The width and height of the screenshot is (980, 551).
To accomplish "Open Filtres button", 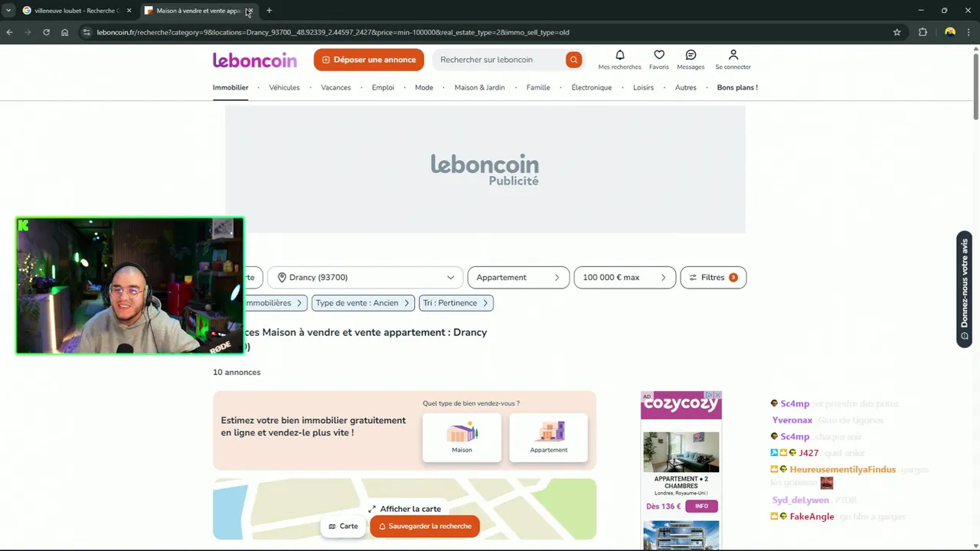I will click(x=713, y=277).
